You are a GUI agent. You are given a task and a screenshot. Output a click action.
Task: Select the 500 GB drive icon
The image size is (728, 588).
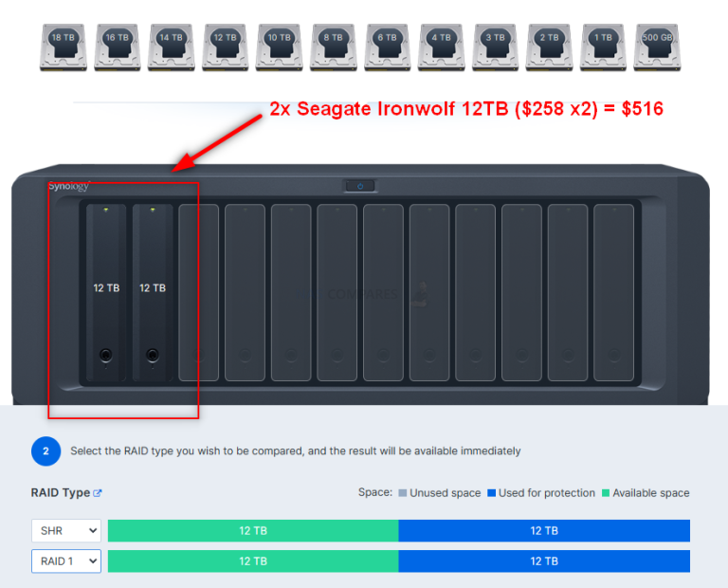pos(658,46)
